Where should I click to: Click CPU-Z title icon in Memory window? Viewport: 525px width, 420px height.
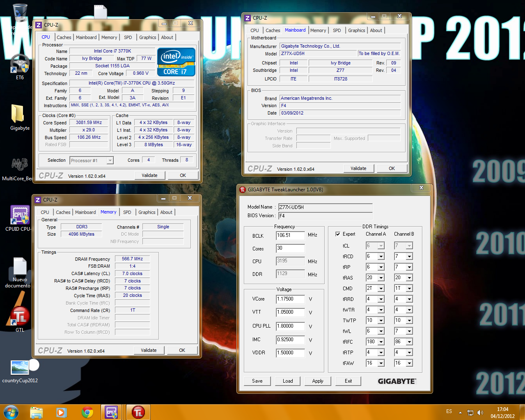(38, 200)
